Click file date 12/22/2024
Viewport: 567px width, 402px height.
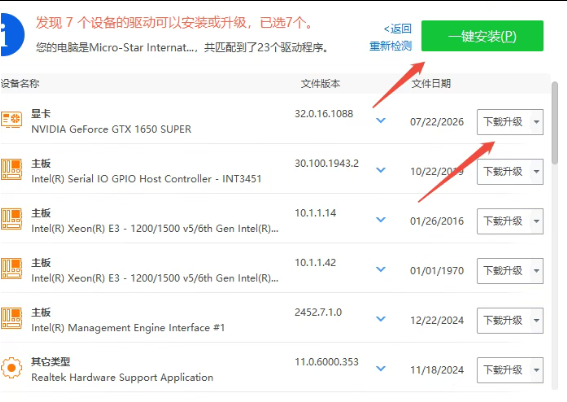coord(437,320)
